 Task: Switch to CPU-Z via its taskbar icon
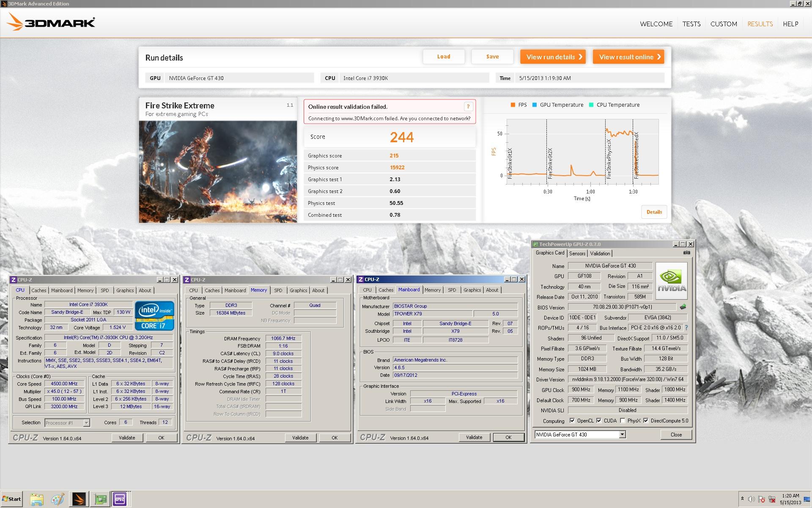120,499
